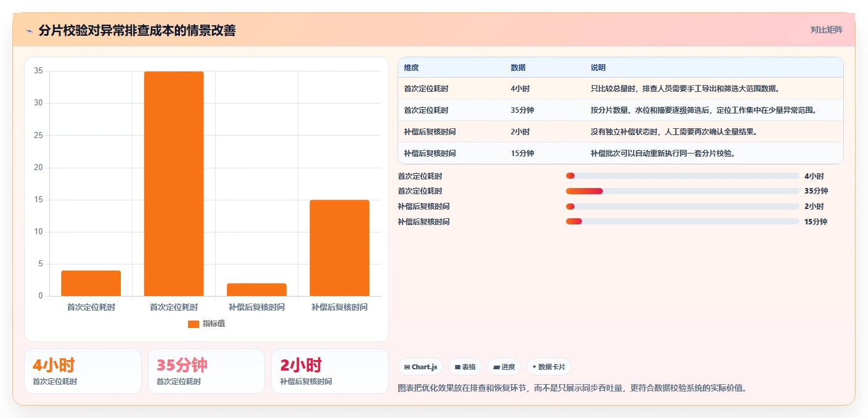Viewport: 868px width, 418px height.
Task: Select the shortest chart bar with value 2
Action: (256, 290)
